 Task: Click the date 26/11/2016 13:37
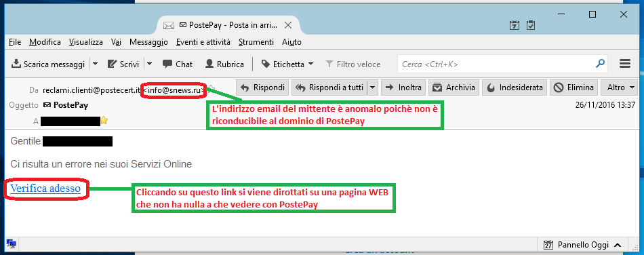[x=605, y=104]
